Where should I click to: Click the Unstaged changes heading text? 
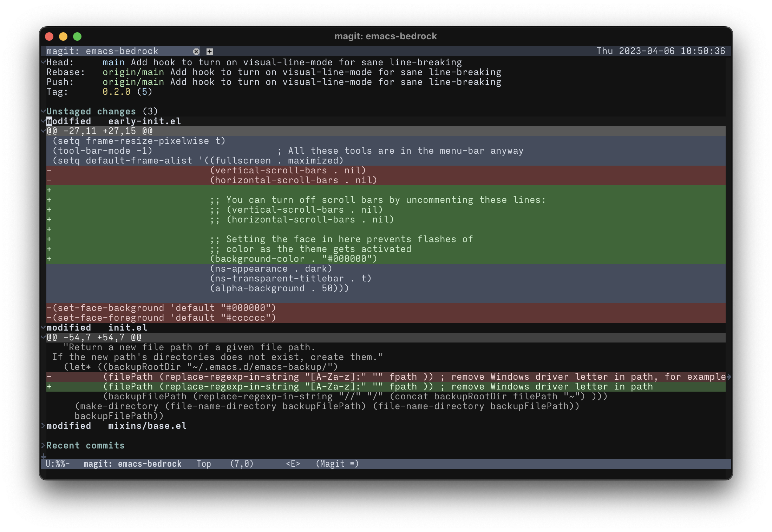[91, 111]
